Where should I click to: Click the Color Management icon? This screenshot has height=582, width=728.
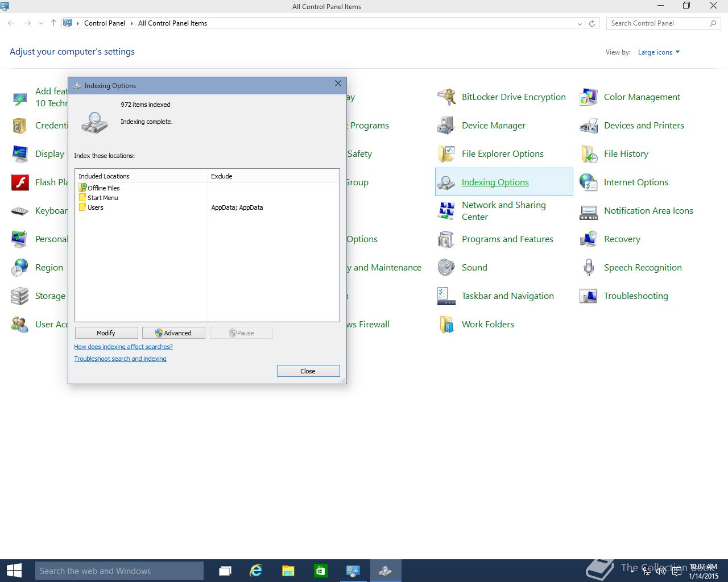tap(589, 97)
